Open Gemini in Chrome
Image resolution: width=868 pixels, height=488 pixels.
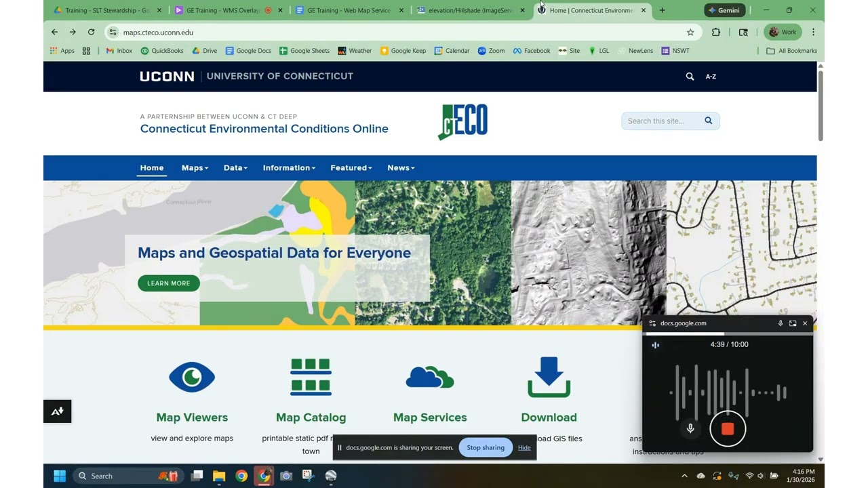(724, 10)
